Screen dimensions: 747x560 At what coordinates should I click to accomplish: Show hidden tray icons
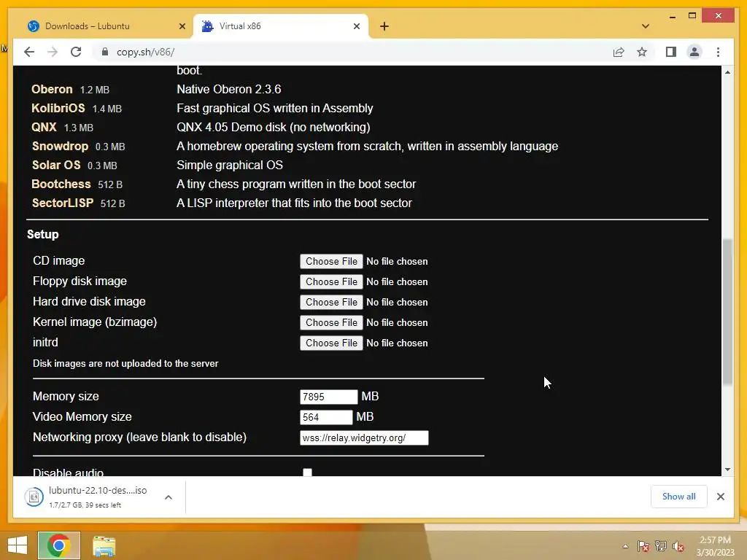[625, 546]
